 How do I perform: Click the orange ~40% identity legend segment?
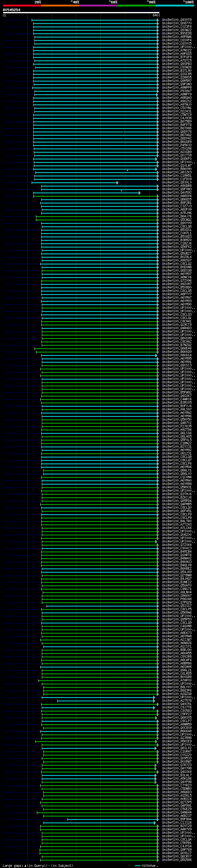[60, 6]
